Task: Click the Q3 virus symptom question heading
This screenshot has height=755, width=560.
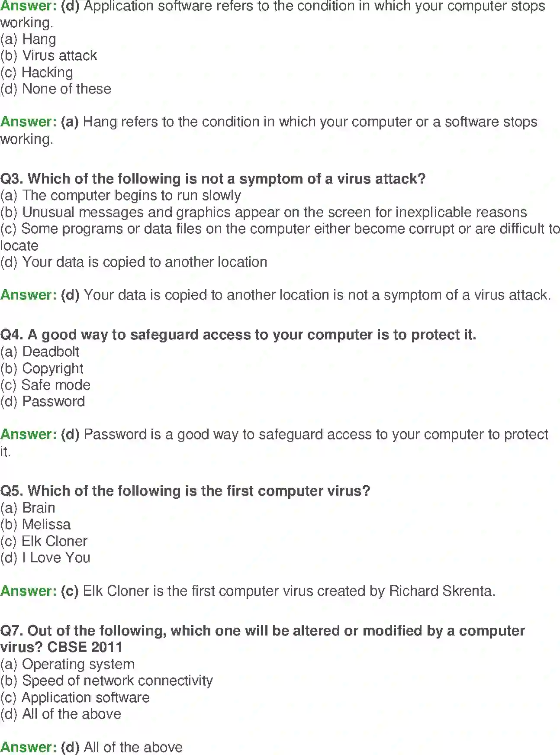Action: coord(213,179)
